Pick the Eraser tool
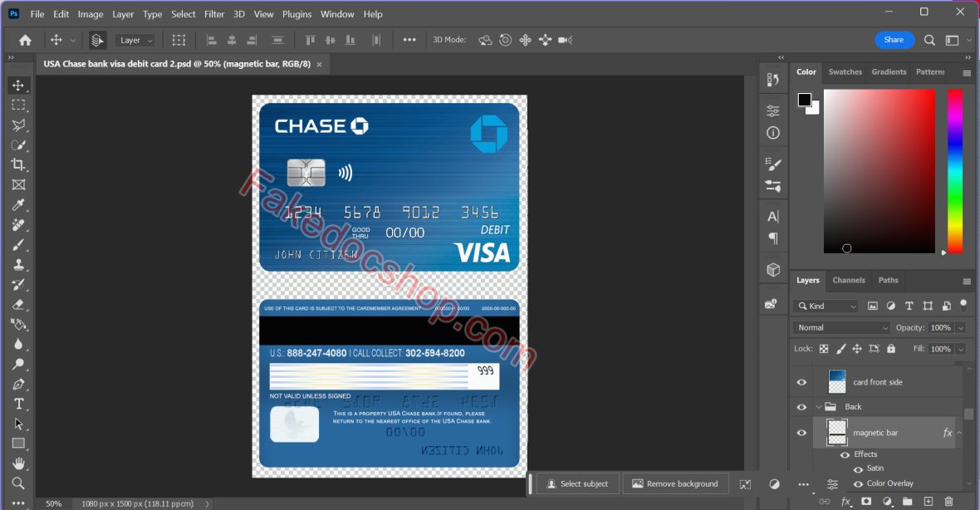The width and height of the screenshot is (980, 510). [x=18, y=305]
